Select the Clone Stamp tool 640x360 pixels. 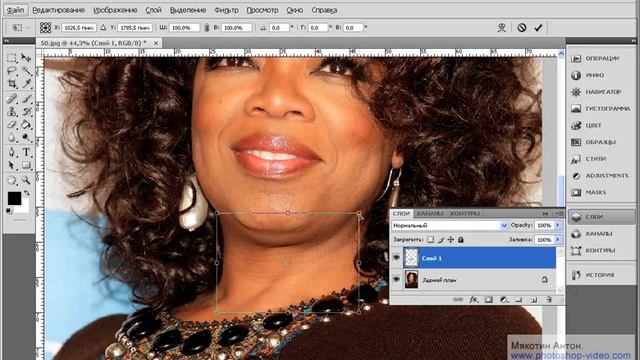[11, 111]
